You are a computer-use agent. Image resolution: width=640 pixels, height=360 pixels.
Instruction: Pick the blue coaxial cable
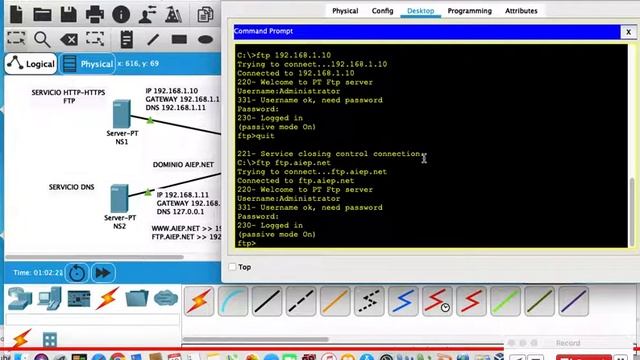403,301
